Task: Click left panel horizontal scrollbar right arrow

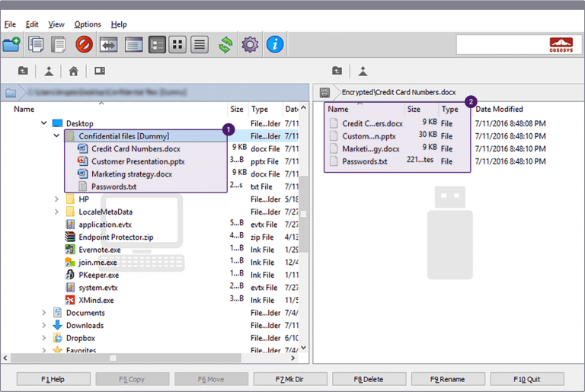Action: (x=293, y=358)
